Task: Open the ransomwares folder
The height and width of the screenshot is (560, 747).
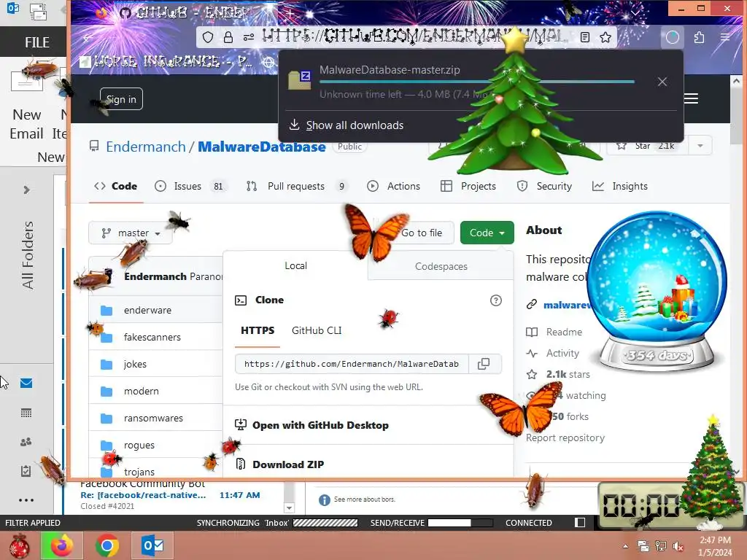Action: click(153, 418)
